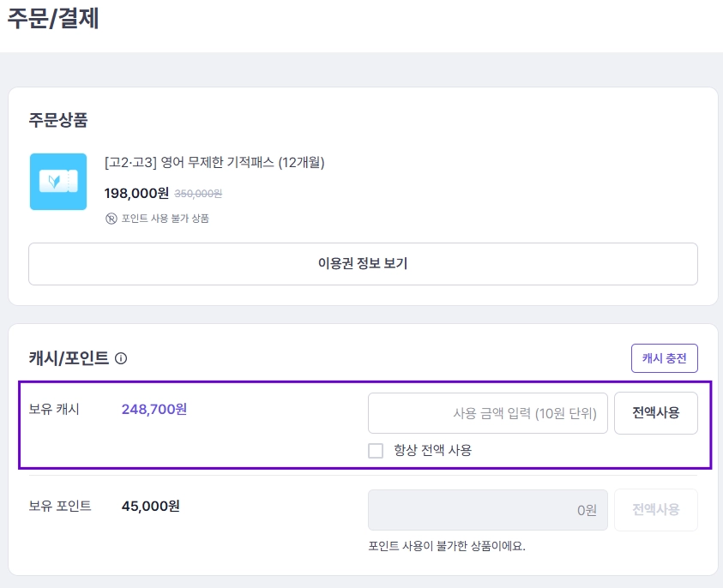This screenshot has width=723, height=588.
Task: Enable the 항상 전액 사용 checkbox
Action: click(376, 450)
